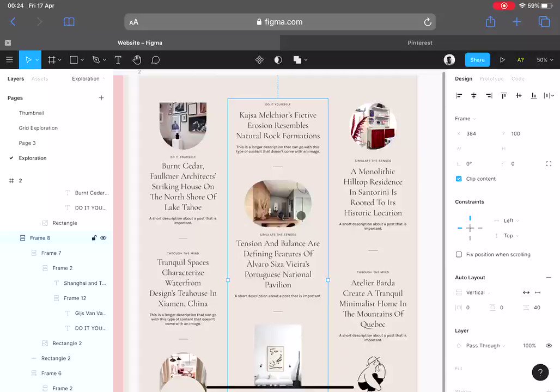Enable Fix position when scrolling checkbox
The width and height of the screenshot is (560, 392).
click(x=459, y=254)
